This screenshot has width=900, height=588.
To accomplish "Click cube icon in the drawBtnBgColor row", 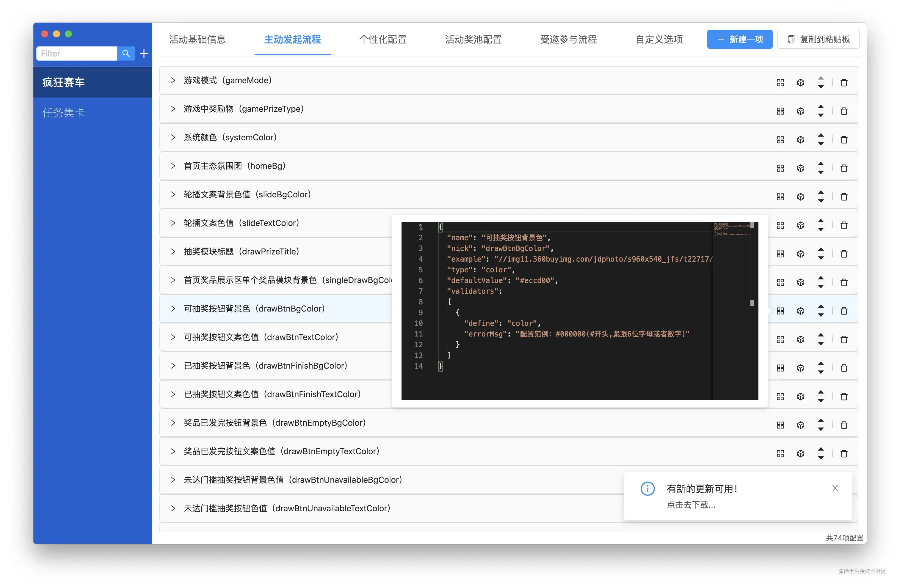I will (801, 311).
